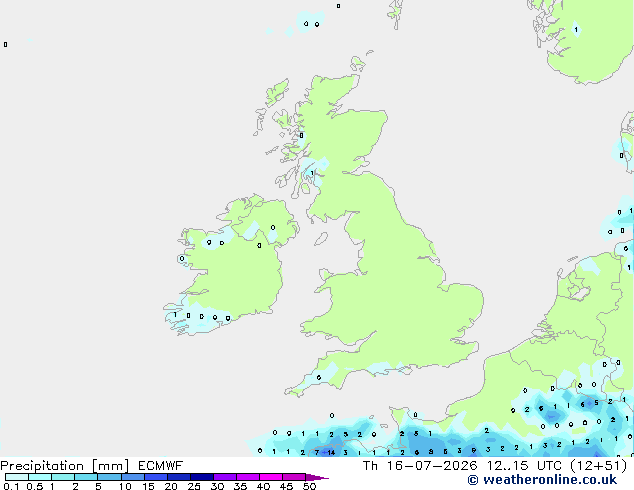The height and width of the screenshot is (490, 634).
Task: Click the '[mm]' unit label
Action: pos(110,466)
